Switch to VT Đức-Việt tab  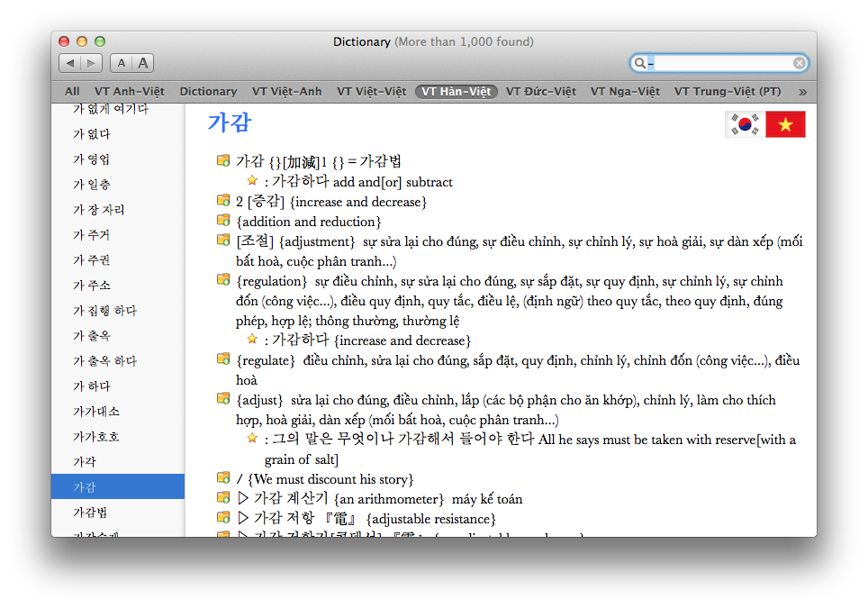(x=541, y=91)
